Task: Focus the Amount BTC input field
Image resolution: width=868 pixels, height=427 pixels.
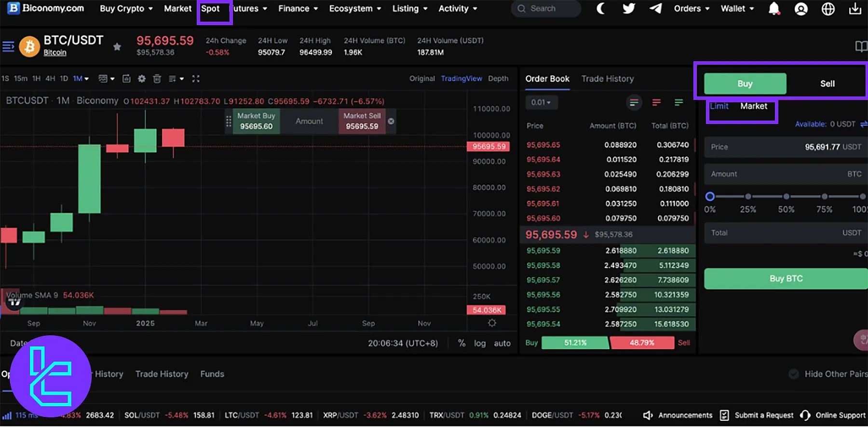Action: point(786,174)
